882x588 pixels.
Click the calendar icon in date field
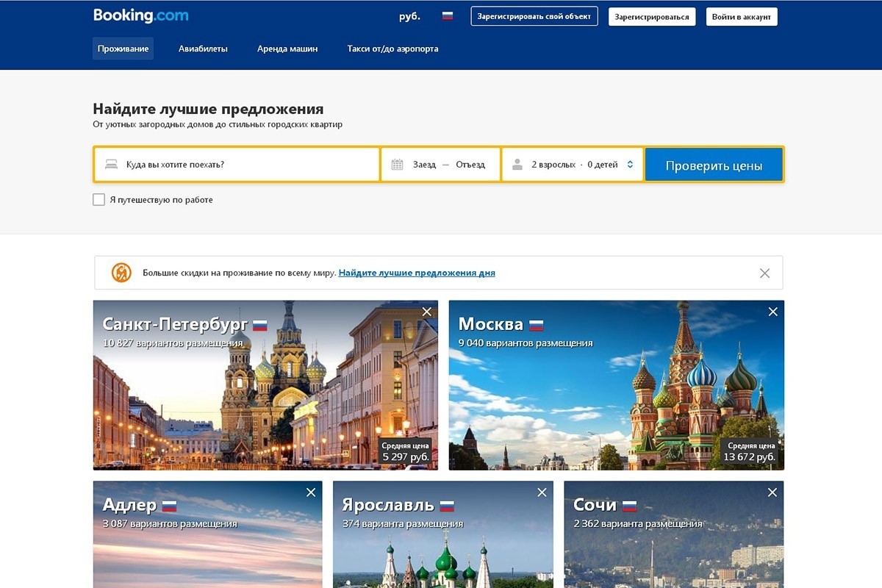pos(397,165)
